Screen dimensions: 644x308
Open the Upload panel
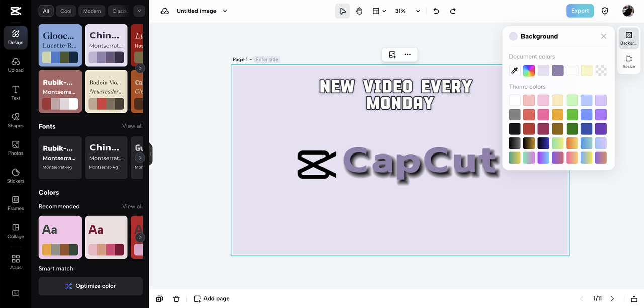tap(16, 65)
